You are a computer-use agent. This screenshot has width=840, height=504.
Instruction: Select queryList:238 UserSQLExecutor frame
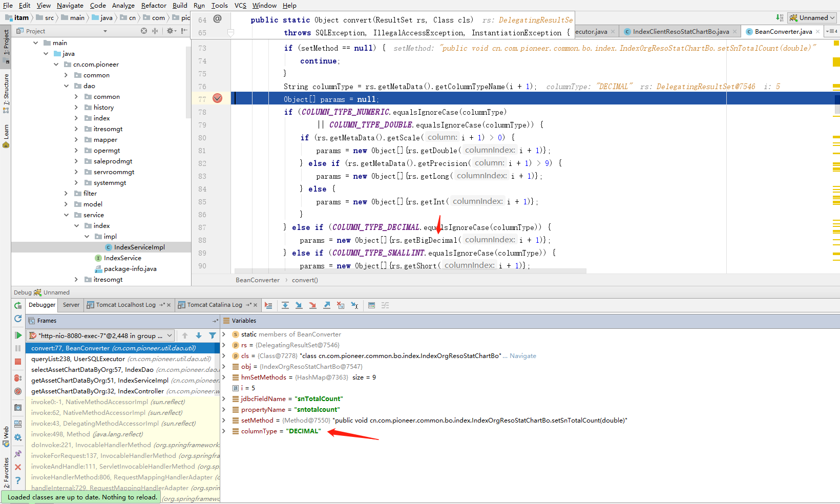click(x=123, y=359)
